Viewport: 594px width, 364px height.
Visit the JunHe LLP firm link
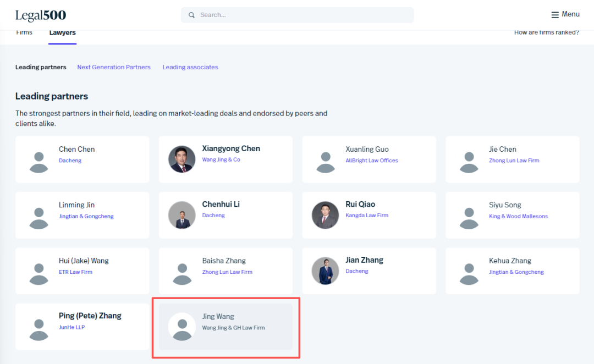click(71, 327)
